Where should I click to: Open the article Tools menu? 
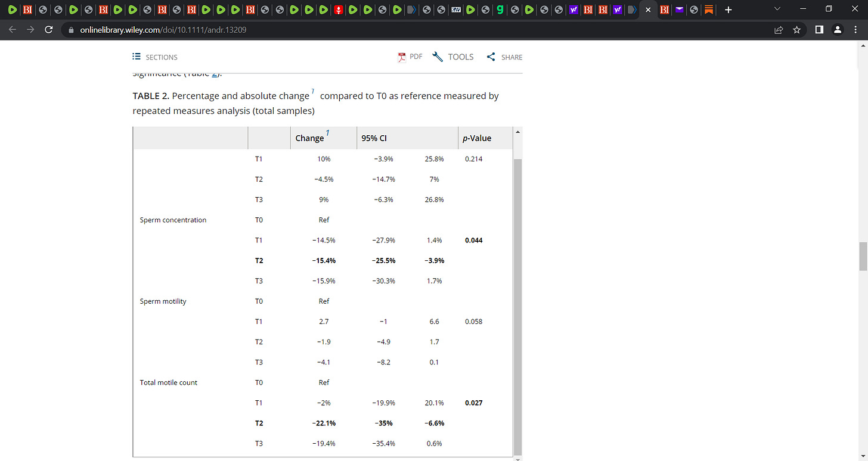(x=453, y=57)
